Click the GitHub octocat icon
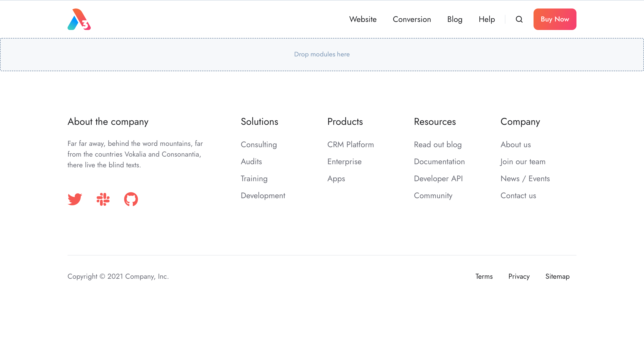This screenshot has height=353, width=644. (131, 199)
